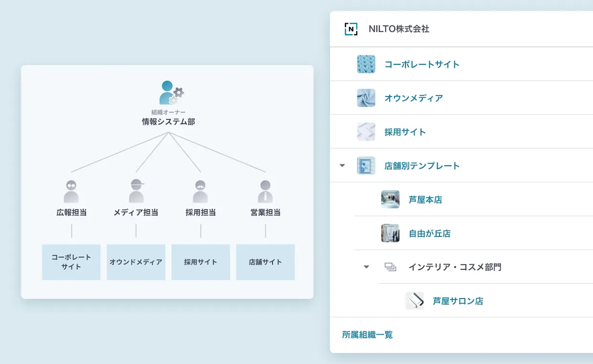Click the 芦屋サロン店 thumbnail image
The image size is (593, 364).
pyautogui.click(x=415, y=301)
